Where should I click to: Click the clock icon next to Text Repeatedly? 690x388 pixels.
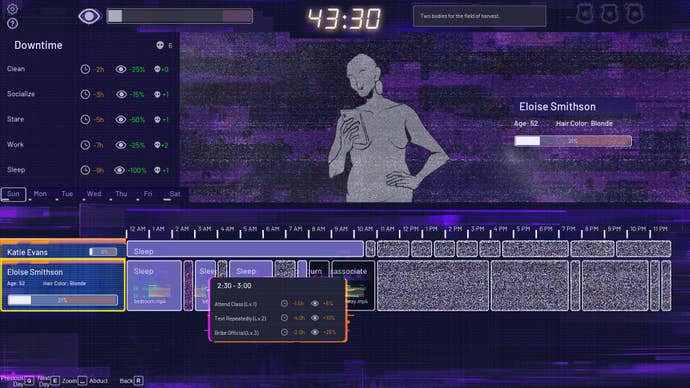point(284,318)
